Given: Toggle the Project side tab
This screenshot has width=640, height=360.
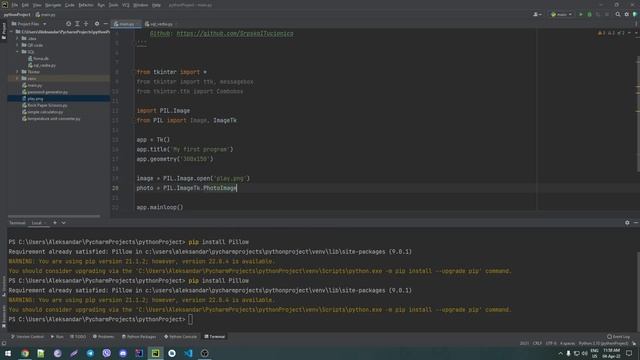Looking at the screenshot, I should pos(4,31).
